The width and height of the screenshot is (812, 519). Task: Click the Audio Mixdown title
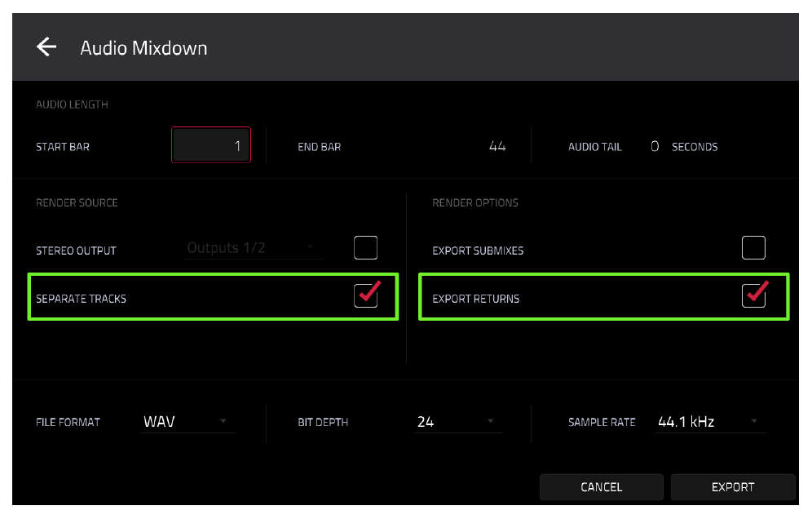(143, 47)
